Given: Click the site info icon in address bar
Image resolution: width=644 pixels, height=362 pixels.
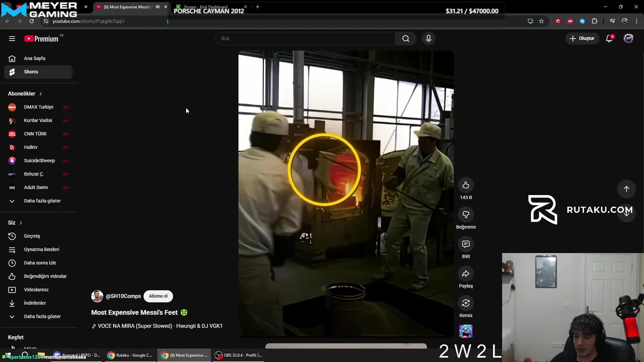Looking at the screenshot, I should (46, 21).
